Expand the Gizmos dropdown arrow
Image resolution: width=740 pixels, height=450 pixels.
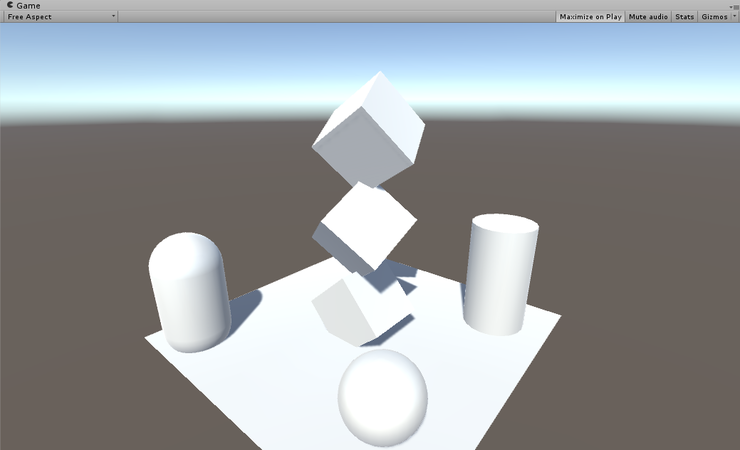point(734,17)
